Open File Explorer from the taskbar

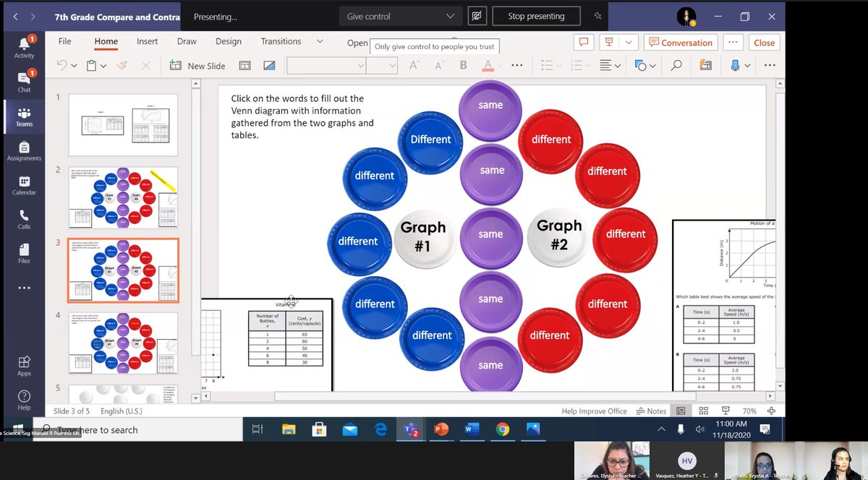tap(289, 429)
